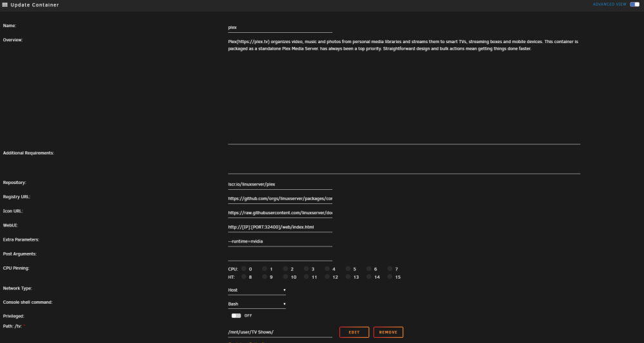This screenshot has height=343, width=644.
Task: Click the Additional Requirements text area
Action: (x=404, y=162)
